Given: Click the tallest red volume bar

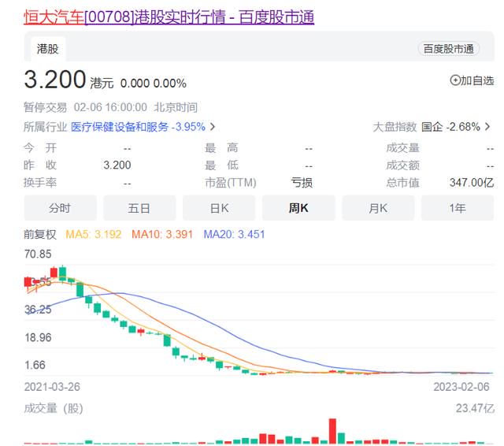Looking at the screenshot, I should tap(332, 431).
